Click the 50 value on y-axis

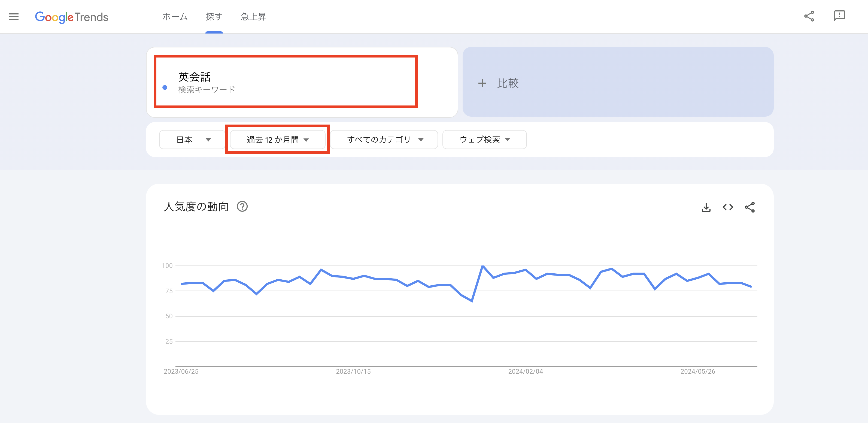coord(169,316)
